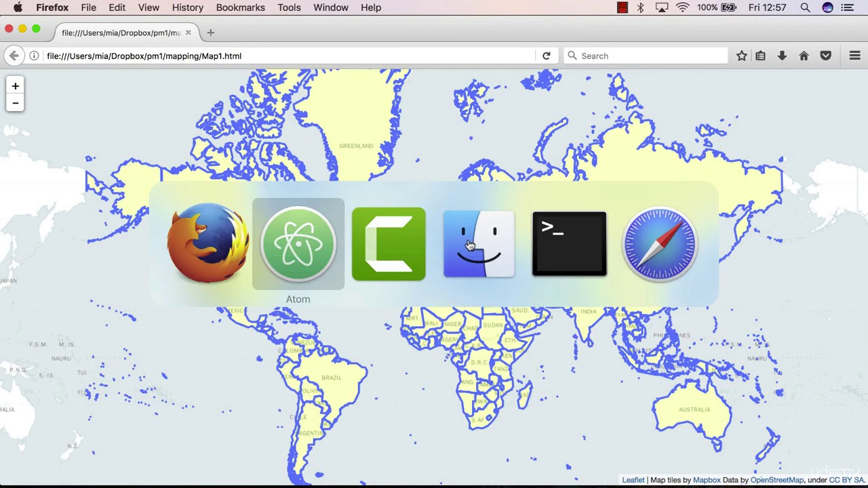Open the Window menu
Image resolution: width=868 pixels, height=488 pixels.
tap(331, 7)
